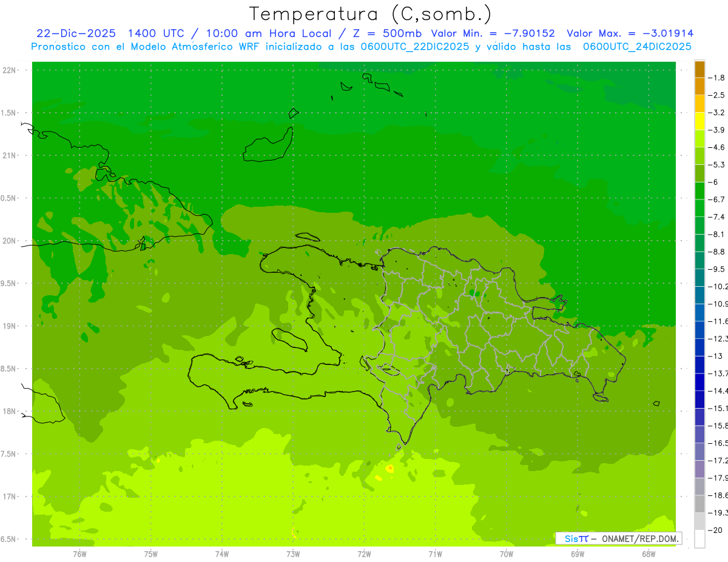
Task: Click the "71W" longitude label
Action: 435,554
